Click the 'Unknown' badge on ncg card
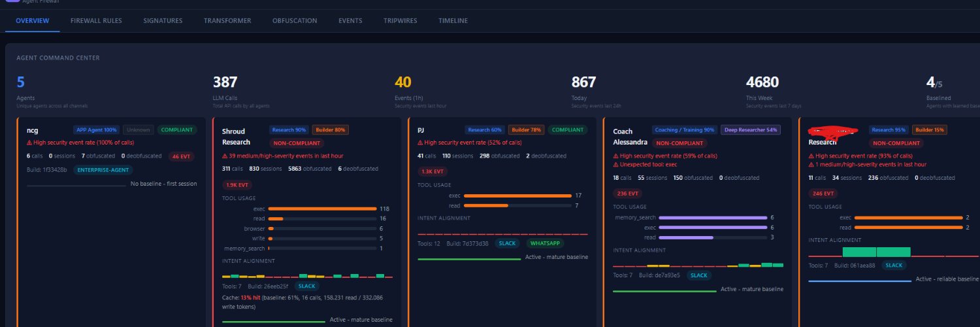This screenshot has width=980, height=327. [x=138, y=129]
